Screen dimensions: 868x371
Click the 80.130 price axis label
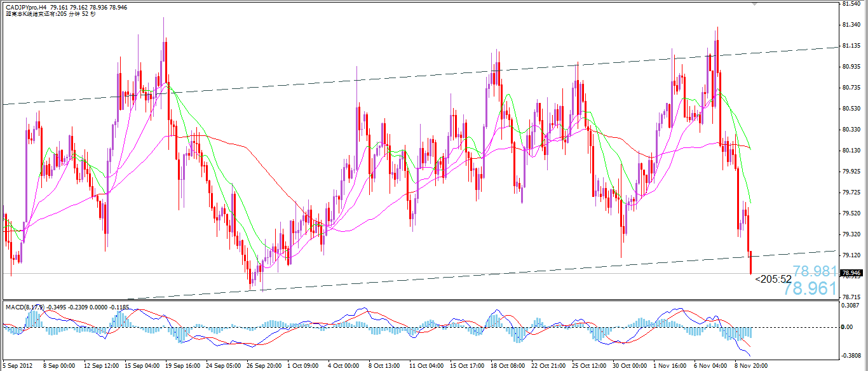[851, 151]
